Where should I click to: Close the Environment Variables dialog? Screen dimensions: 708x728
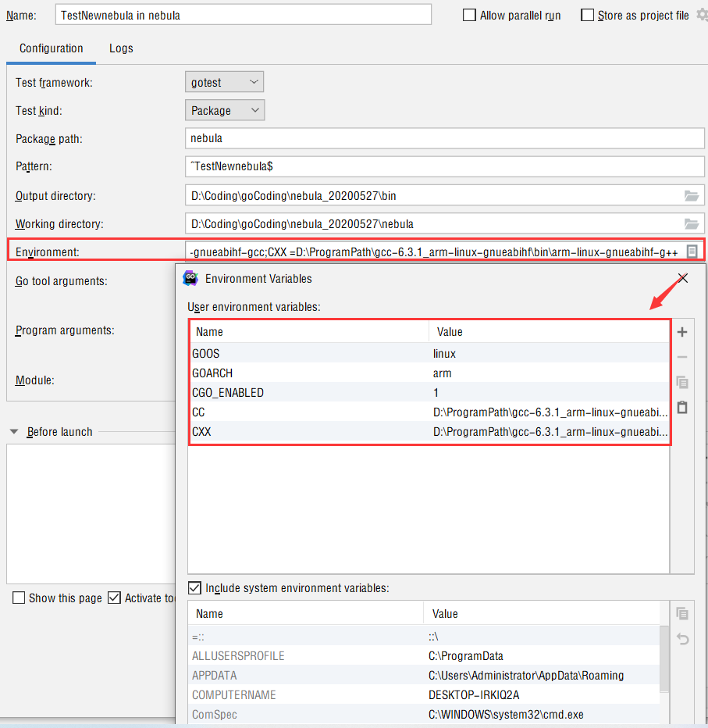click(x=682, y=278)
